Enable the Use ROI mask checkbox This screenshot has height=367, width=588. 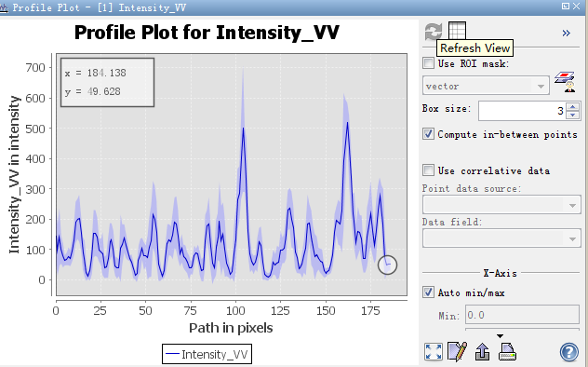pyautogui.click(x=428, y=63)
